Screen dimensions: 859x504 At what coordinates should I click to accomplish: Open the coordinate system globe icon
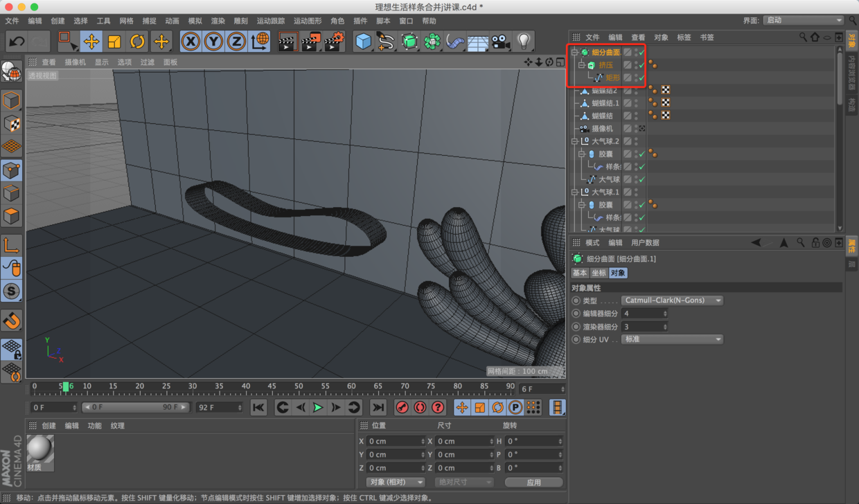click(x=260, y=42)
